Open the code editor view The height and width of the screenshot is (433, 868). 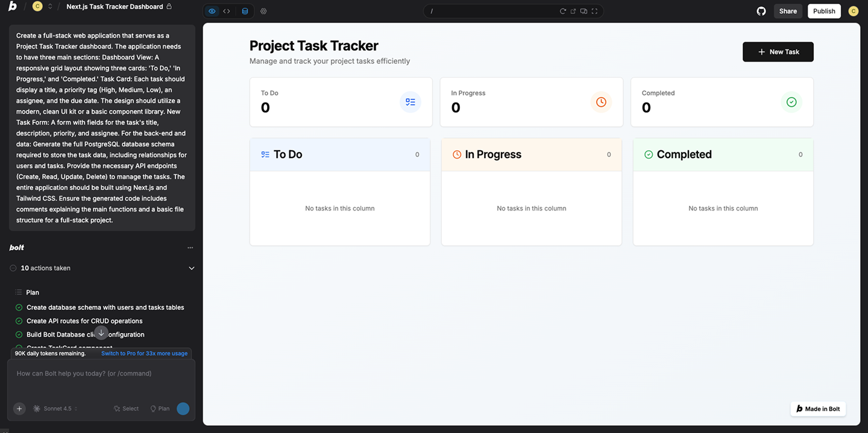[x=226, y=11]
